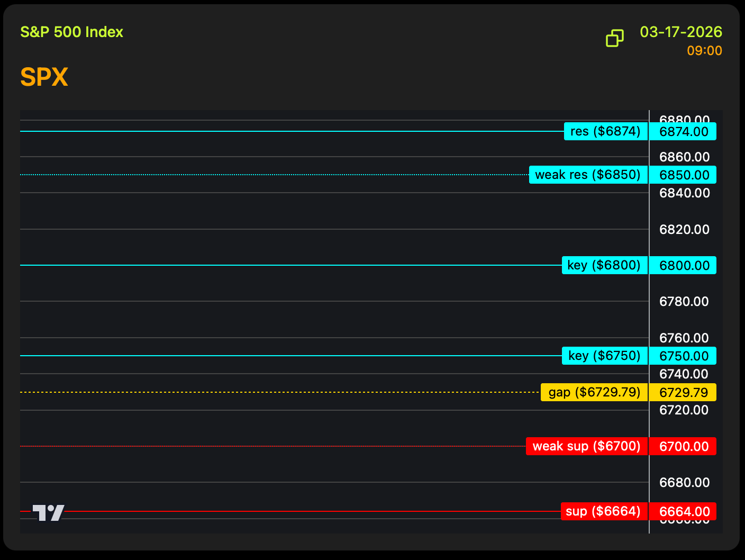Click the 6820.00 price scale value
Viewport: 745px width, 560px height.
pos(684,229)
